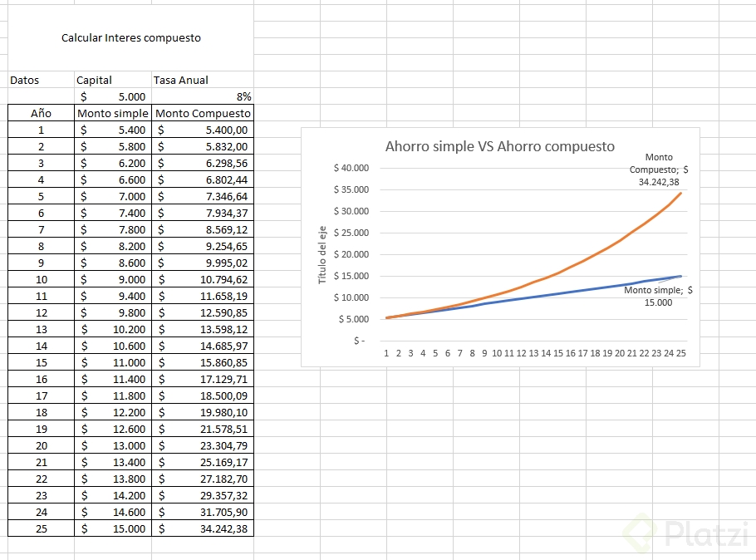Click the 'Monto Compuesto; $ 34.242,38' data label
This screenshot has width=756, height=560.
tap(659, 169)
